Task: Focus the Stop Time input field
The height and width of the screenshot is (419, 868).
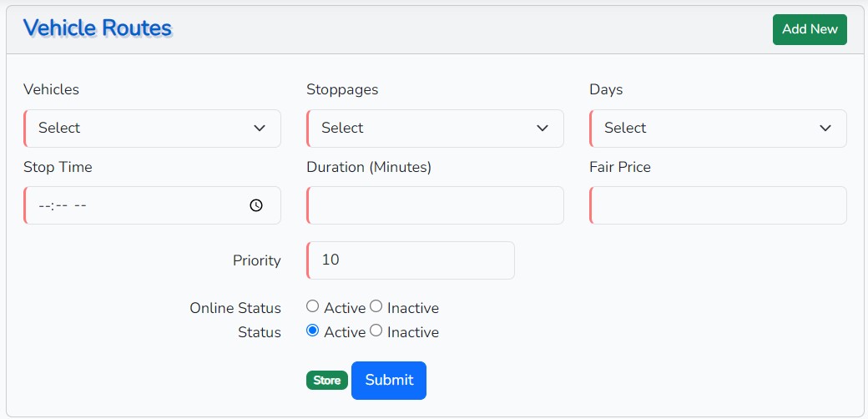Action: 134,205
